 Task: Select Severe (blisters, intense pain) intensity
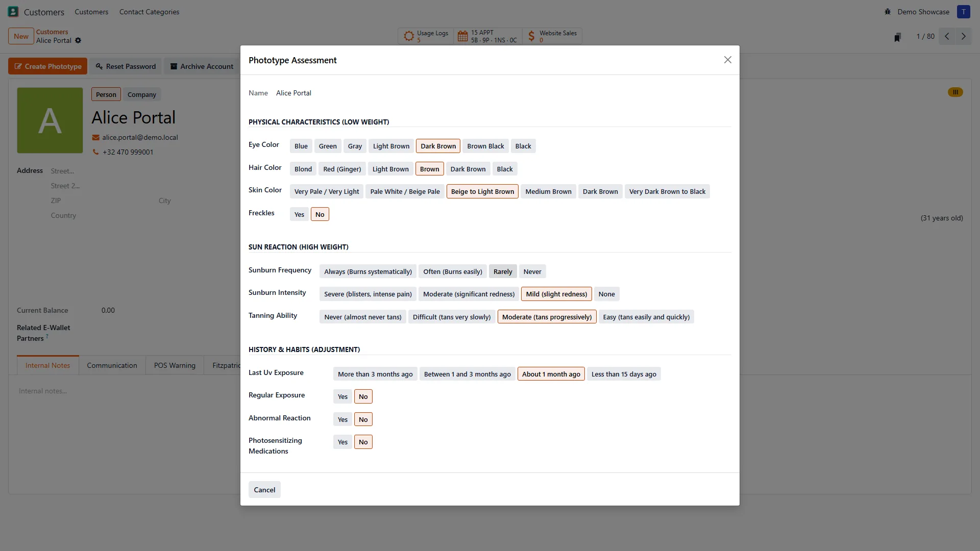point(368,294)
